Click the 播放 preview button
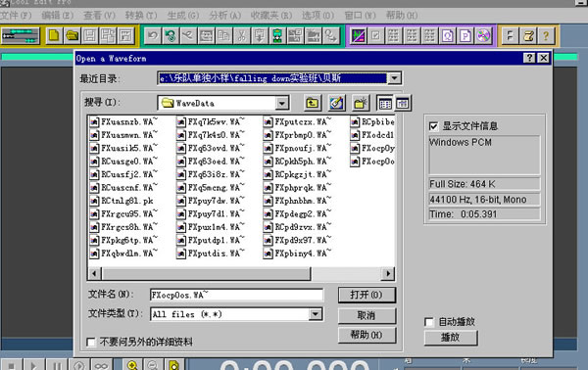This screenshot has height=370, width=588. 451,338
